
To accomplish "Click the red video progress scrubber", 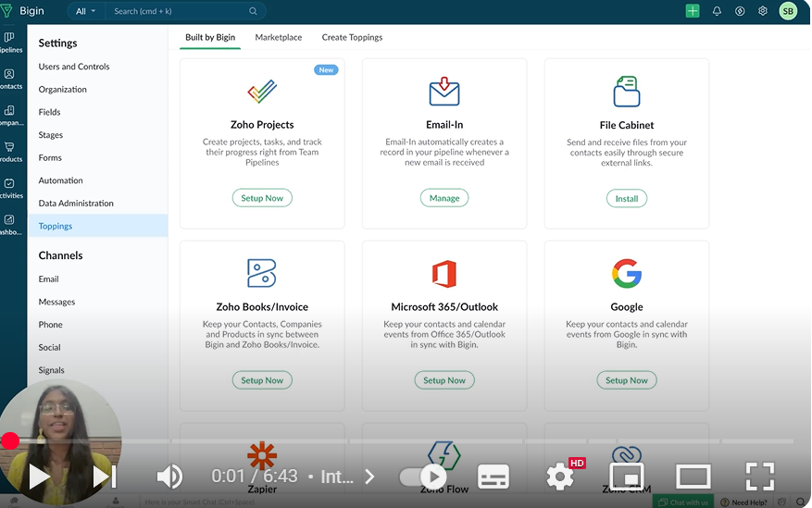I will click(x=10, y=440).
